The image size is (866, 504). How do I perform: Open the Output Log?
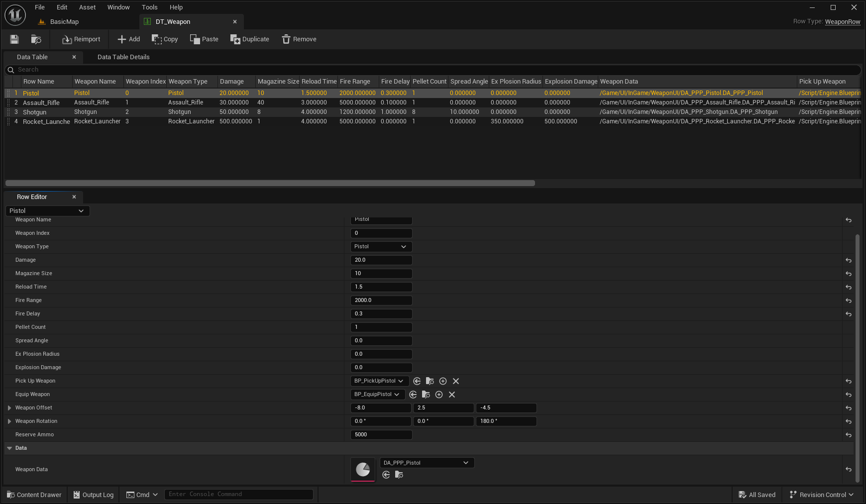[x=94, y=495]
